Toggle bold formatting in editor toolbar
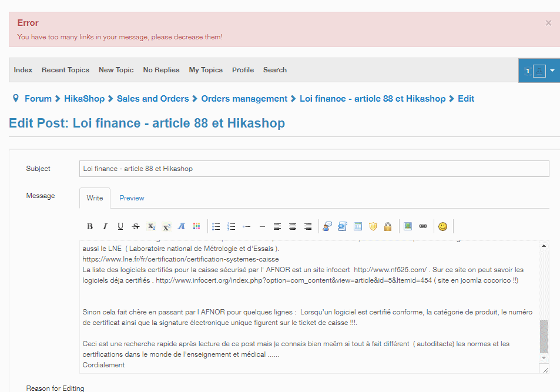 coord(90,226)
